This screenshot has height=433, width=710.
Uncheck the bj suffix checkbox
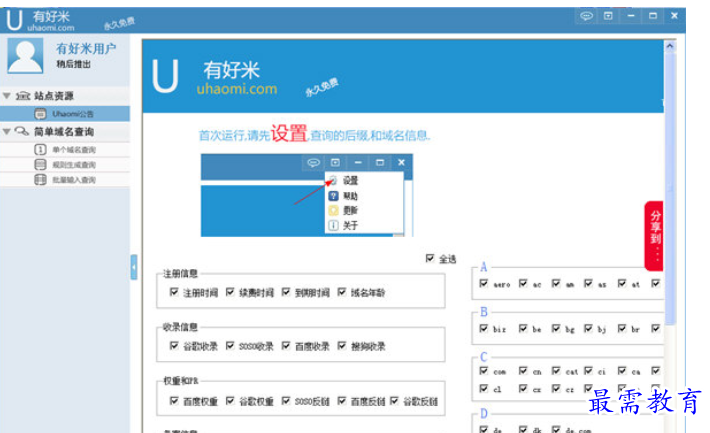coord(588,328)
